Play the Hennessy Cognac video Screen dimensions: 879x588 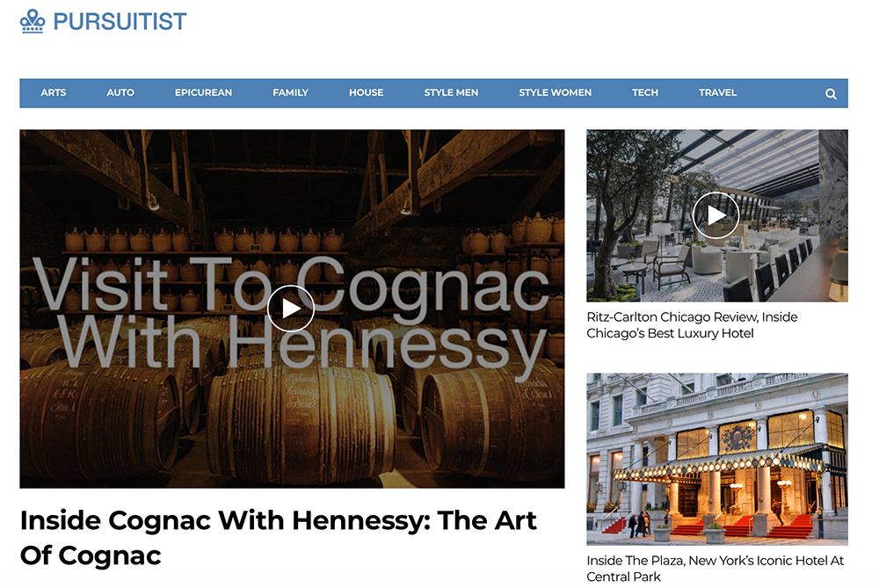[291, 309]
